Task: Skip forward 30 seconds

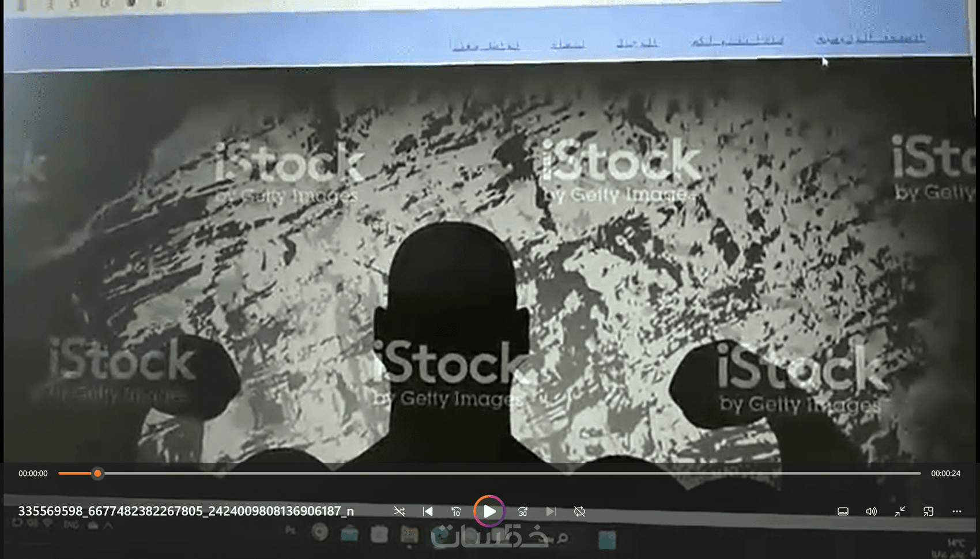Action: click(523, 511)
